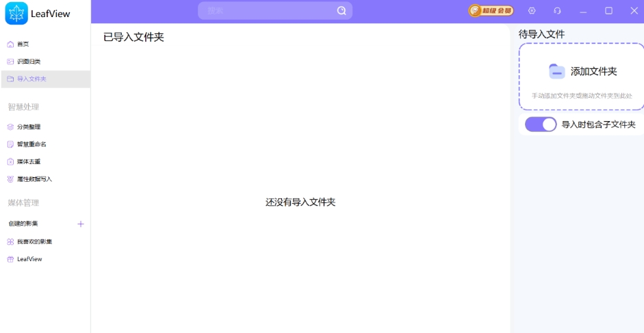Click the 导入文件夹 folder icon in sidebar
This screenshot has width=644, height=333.
pyautogui.click(x=11, y=79)
